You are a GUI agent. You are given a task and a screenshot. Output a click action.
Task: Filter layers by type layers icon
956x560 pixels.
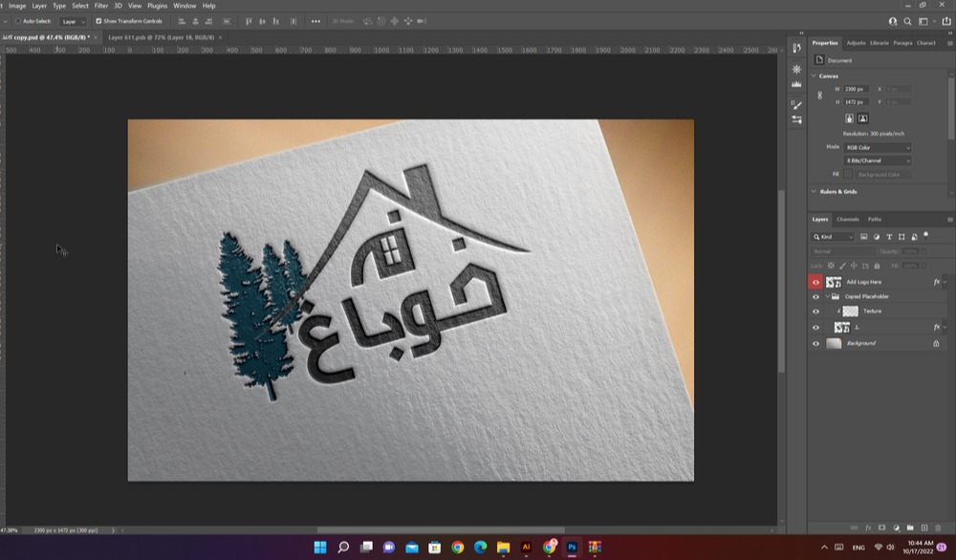coord(890,236)
